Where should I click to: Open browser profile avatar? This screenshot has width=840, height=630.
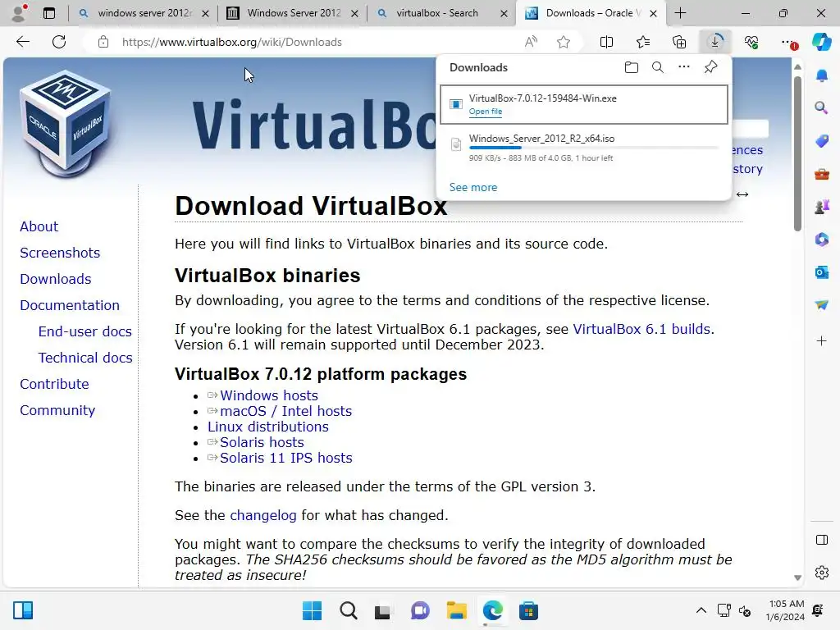[20, 13]
